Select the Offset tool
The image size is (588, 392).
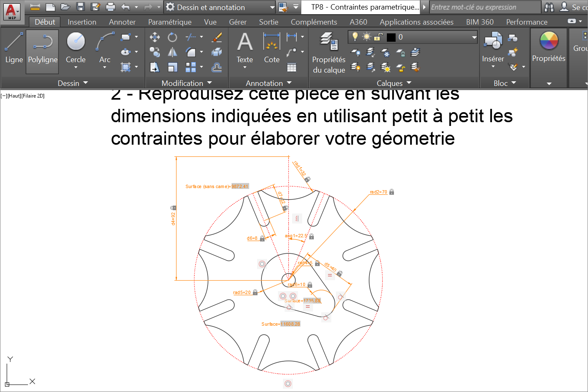(217, 67)
